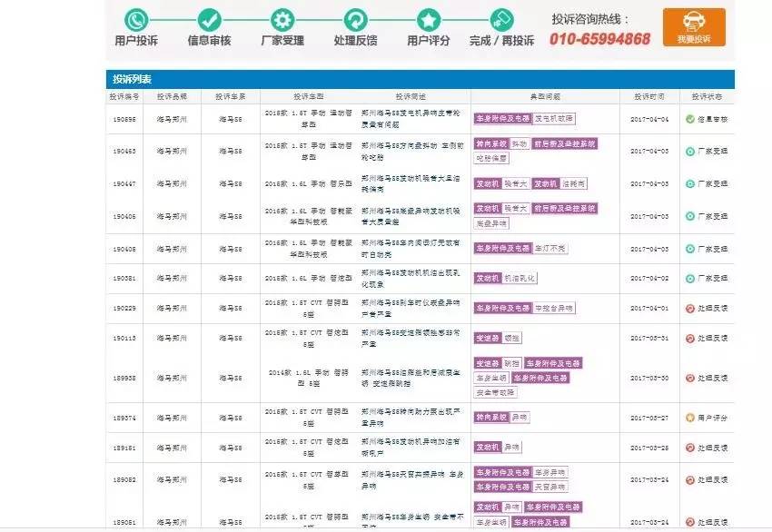Click the 发电机故障 tag in row 190596
Viewport: 772px width, 532px height.
[554, 119]
